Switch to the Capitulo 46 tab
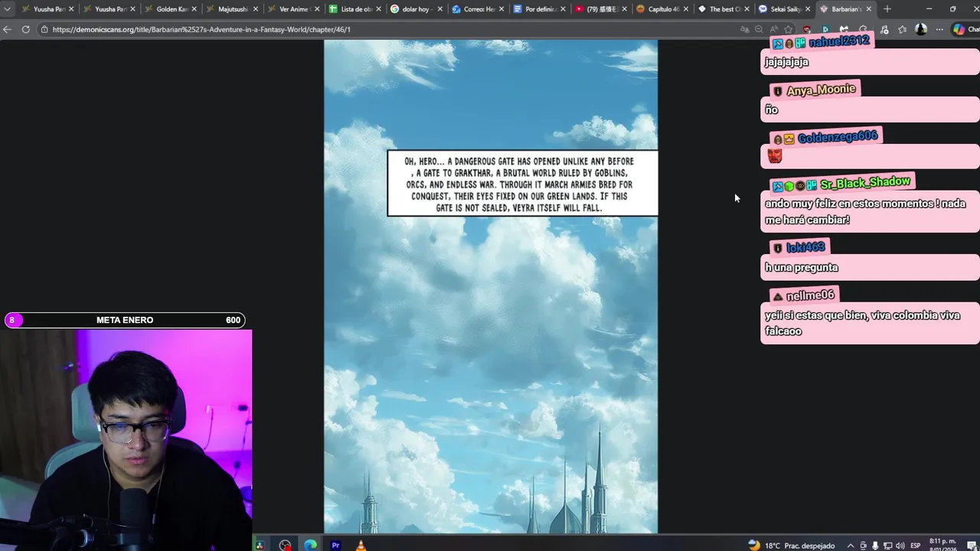Viewport: 980px width, 551px height. tap(663, 9)
